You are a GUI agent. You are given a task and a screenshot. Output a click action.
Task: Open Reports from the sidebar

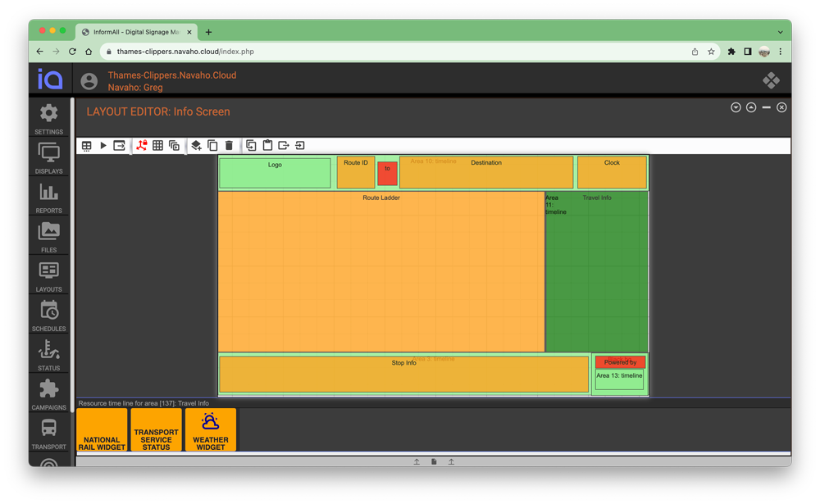click(48, 198)
